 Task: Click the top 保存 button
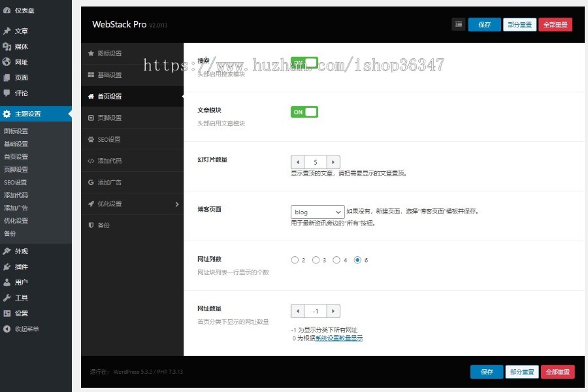click(484, 24)
